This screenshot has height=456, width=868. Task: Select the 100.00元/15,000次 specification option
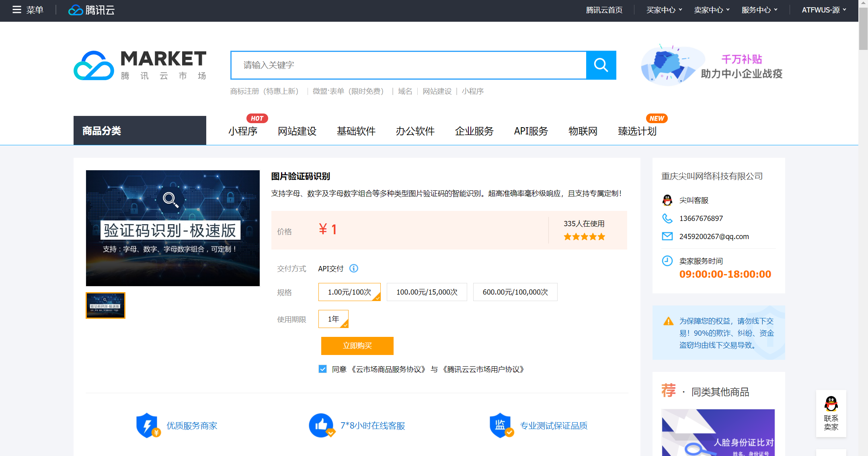click(427, 292)
